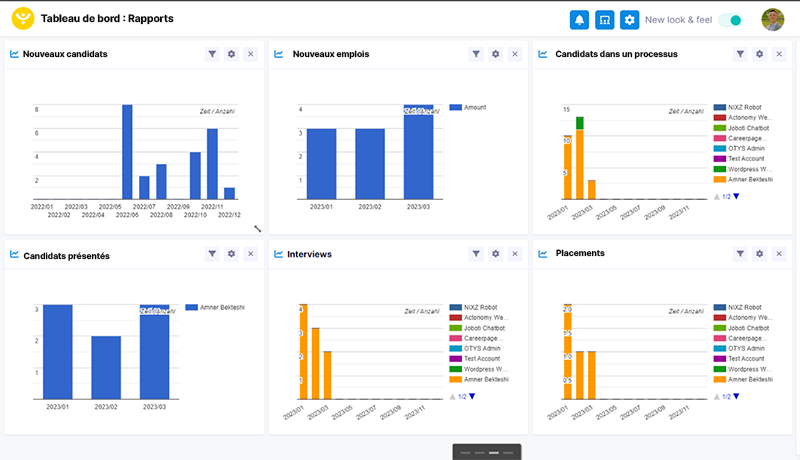This screenshot has width=800, height=460.
Task: Click NIXZ Robot legend entry in Interviews
Action: pos(480,308)
